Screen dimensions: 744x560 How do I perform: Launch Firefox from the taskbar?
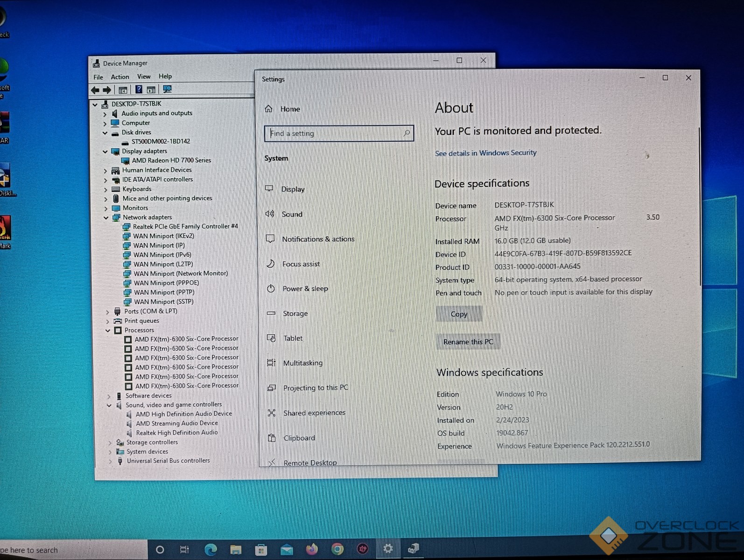click(x=312, y=549)
